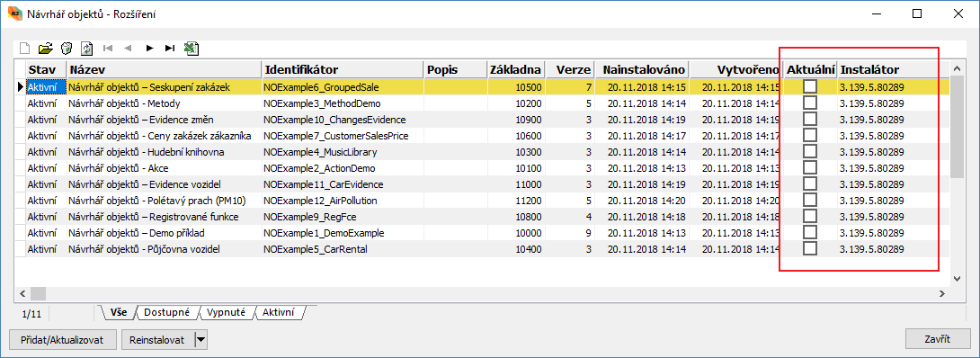Viewport: 980px width, 358px height.
Task: Click the refresh document toolbar icon
Action: 87,48
